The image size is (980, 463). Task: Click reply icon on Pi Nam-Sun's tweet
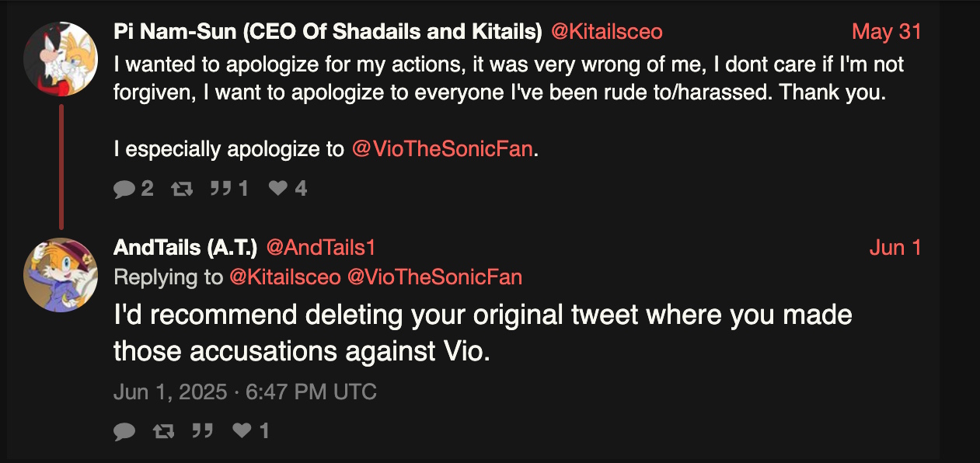click(x=124, y=189)
